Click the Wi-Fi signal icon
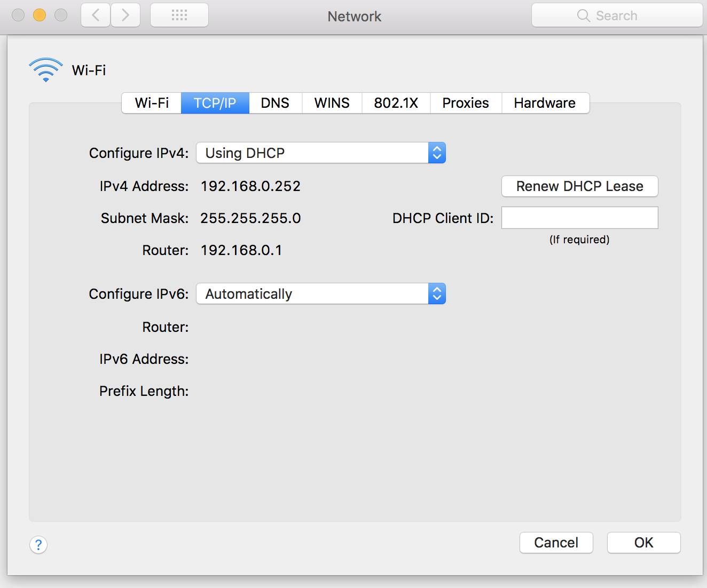This screenshot has height=588, width=707. coord(46,70)
